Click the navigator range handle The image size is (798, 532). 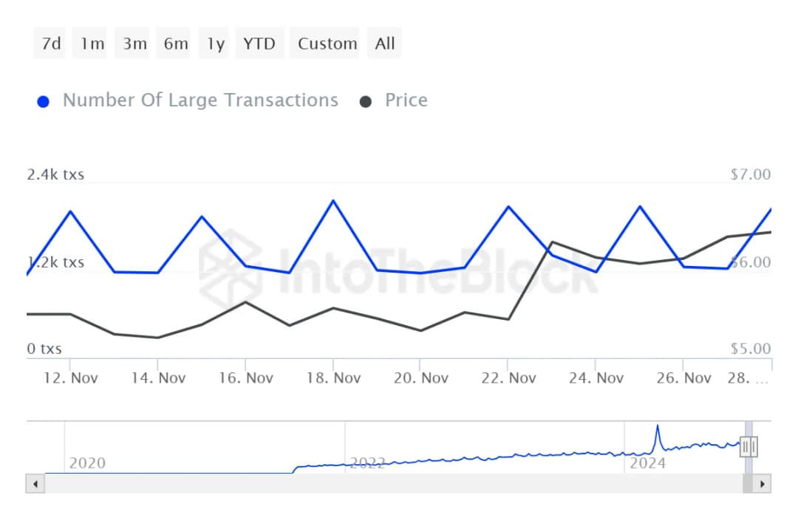[x=748, y=446]
